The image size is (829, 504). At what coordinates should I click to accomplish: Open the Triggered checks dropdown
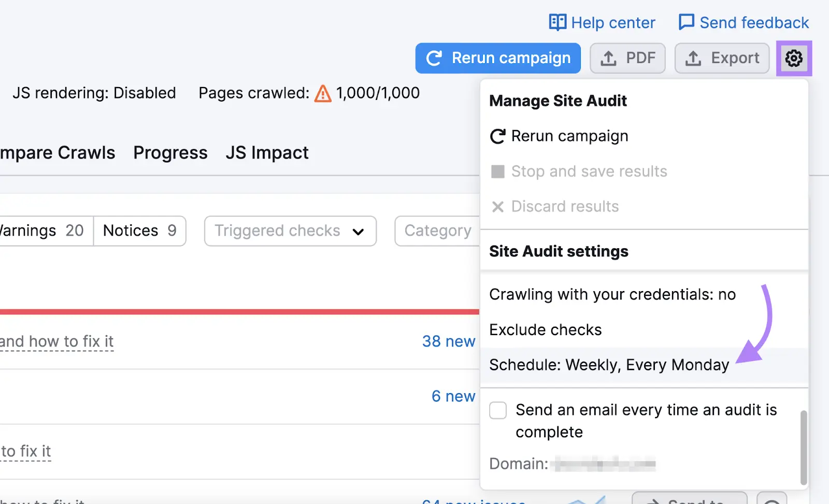click(x=290, y=231)
